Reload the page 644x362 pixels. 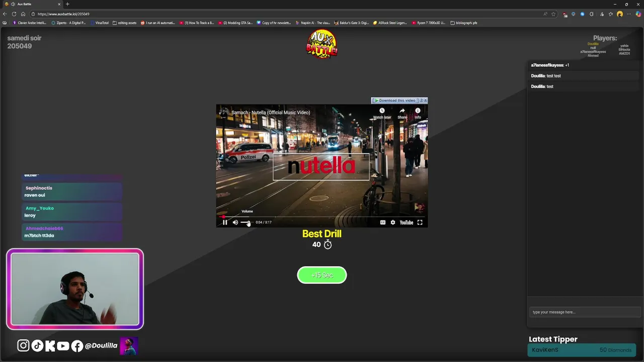point(14,14)
